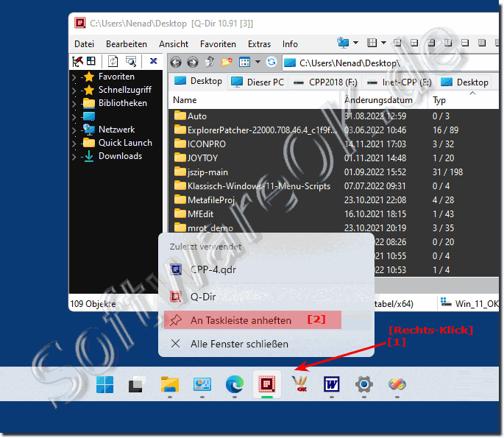
Task: Refresh the pane with the blue circular arrows icon
Action: coord(271,61)
